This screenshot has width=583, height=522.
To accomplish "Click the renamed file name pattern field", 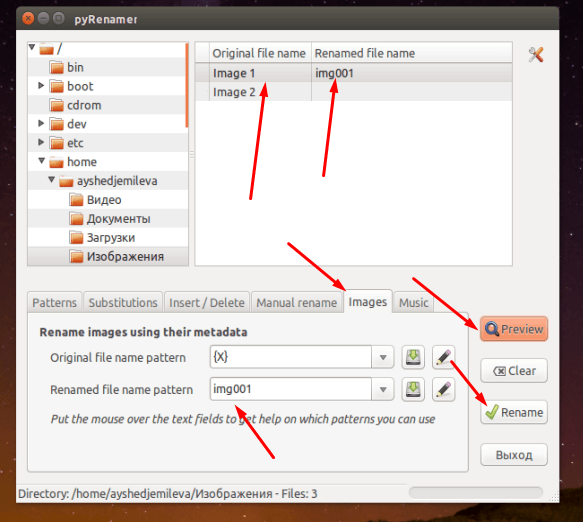I will pos(291,389).
